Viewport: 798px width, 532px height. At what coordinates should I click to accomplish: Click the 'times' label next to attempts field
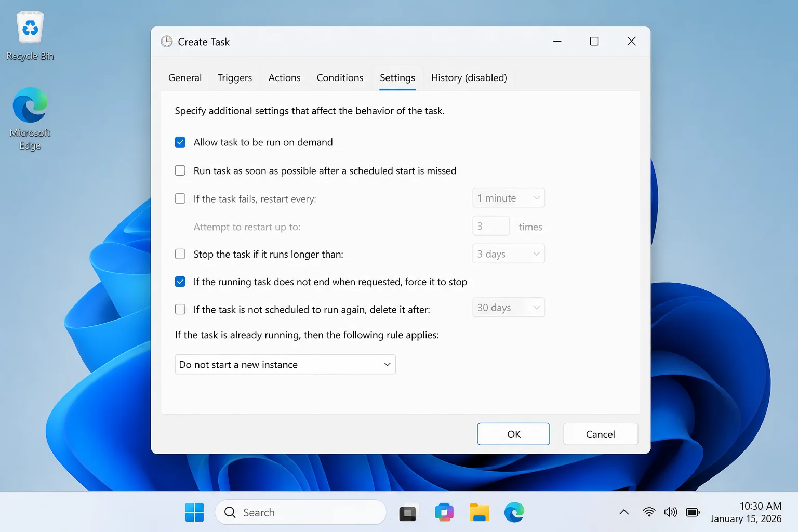point(530,227)
